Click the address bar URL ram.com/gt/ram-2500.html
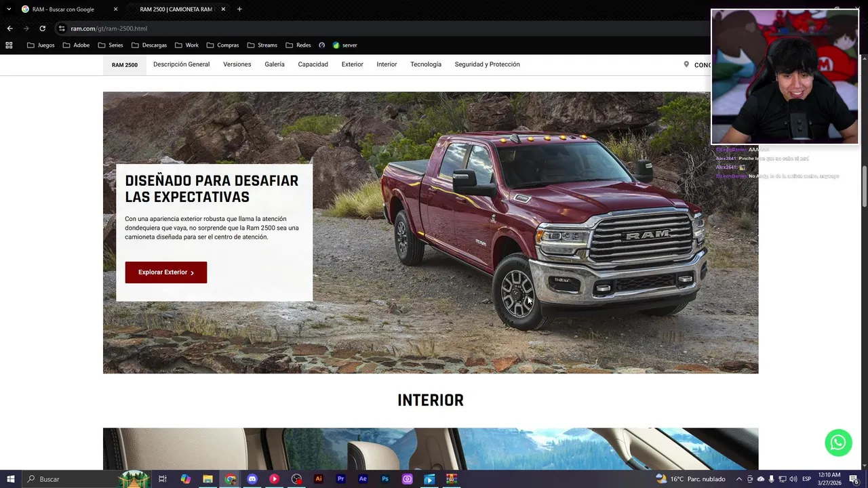The height and width of the screenshot is (488, 868). 108,28
